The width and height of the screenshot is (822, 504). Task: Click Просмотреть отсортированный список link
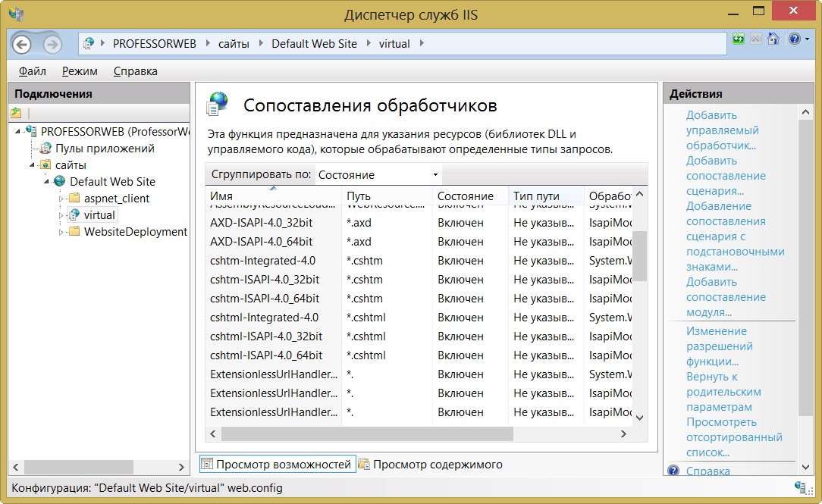tap(734, 437)
